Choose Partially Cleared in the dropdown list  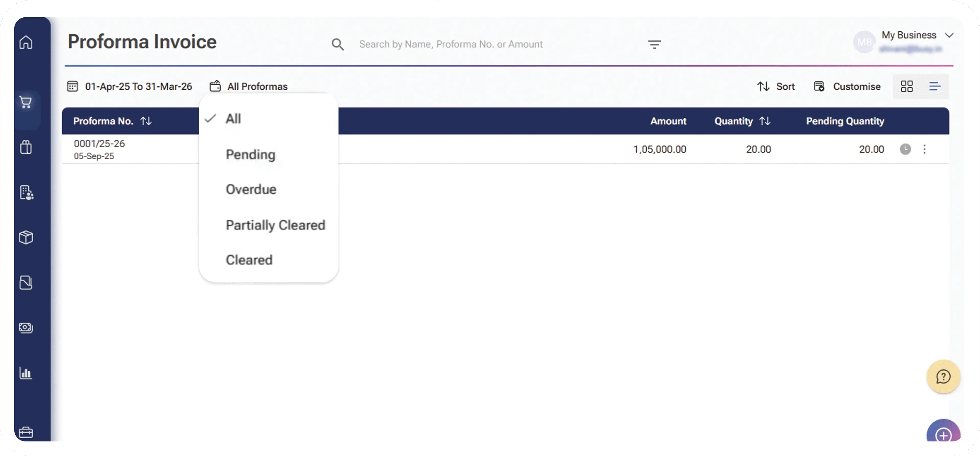coord(275,225)
